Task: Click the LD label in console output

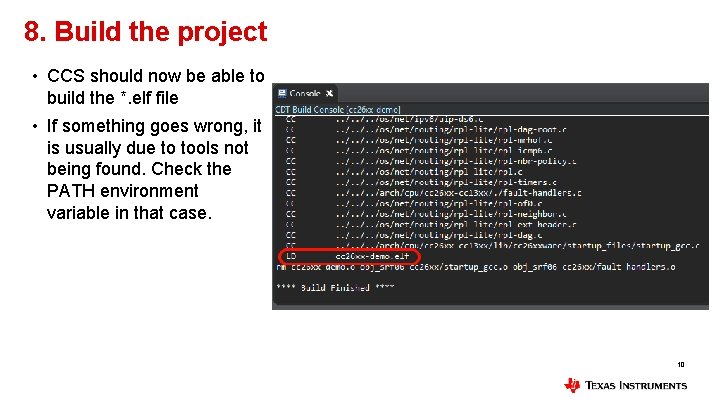Action: [x=291, y=256]
